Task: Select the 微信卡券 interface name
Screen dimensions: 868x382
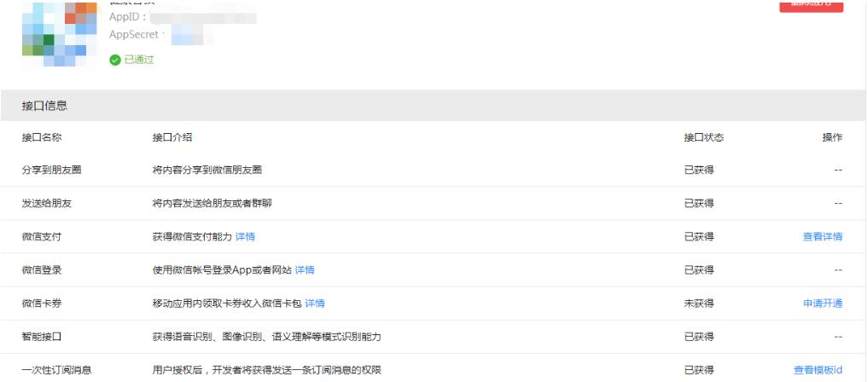Action: [42, 303]
